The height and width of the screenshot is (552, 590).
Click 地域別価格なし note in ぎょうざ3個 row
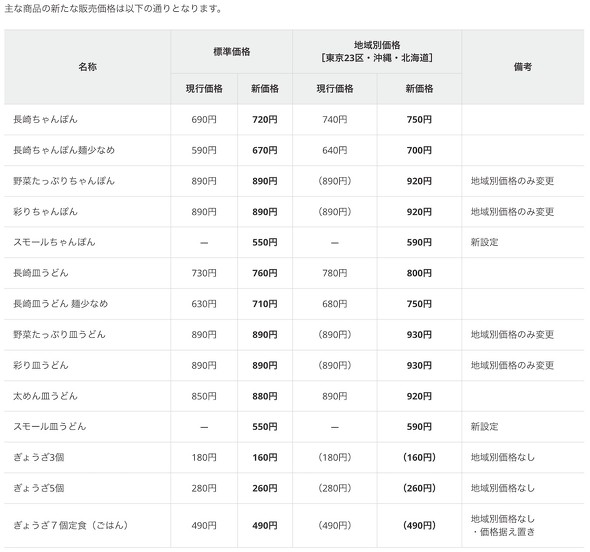pyautogui.click(x=502, y=457)
